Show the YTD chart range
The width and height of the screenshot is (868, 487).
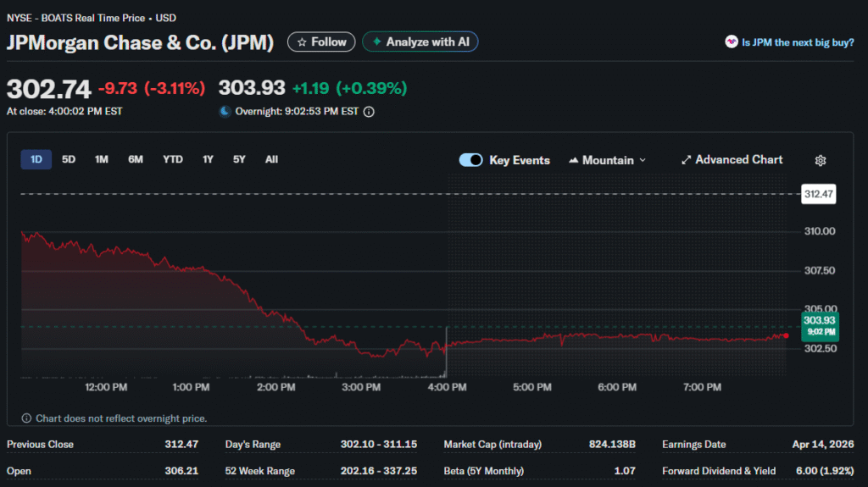172,159
